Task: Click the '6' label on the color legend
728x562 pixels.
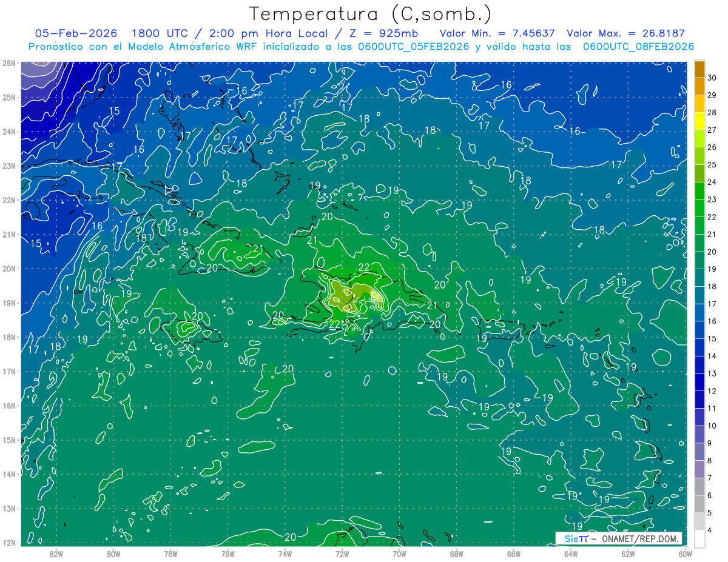Action: coord(709,495)
